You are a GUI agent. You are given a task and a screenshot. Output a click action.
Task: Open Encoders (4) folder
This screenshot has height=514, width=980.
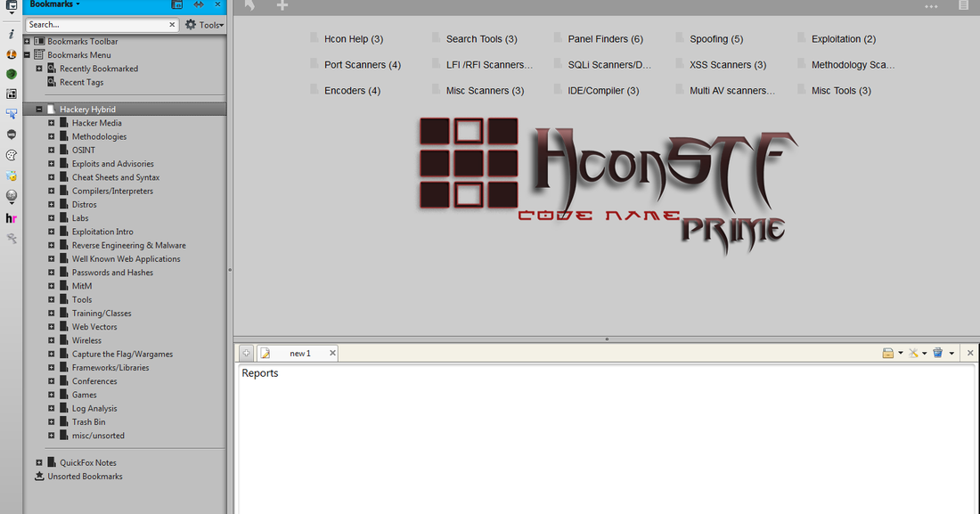[346, 91]
